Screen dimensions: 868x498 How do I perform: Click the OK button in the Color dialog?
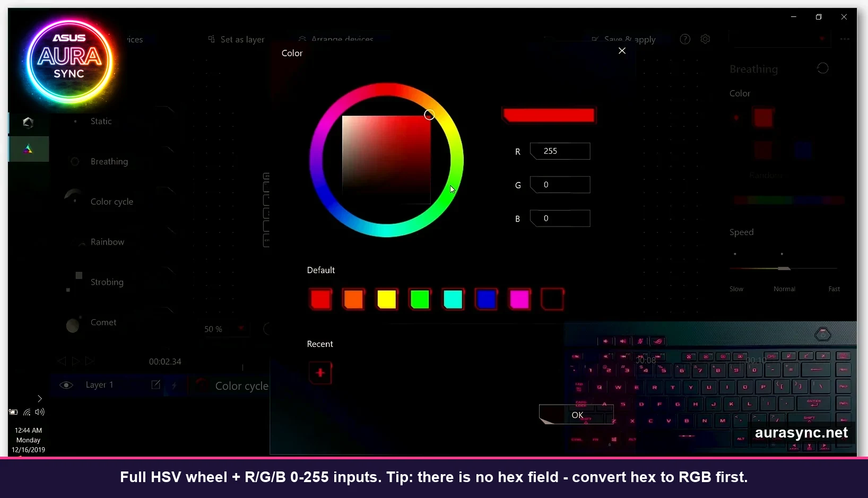[x=577, y=415]
